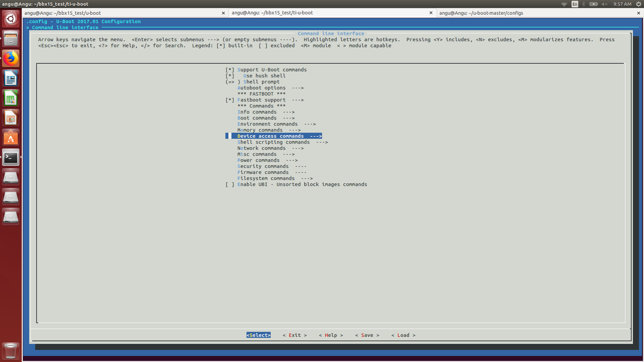Image resolution: width=644 pixels, height=362 pixels.
Task: Open the first mounted drive icon
Action: 11,177
